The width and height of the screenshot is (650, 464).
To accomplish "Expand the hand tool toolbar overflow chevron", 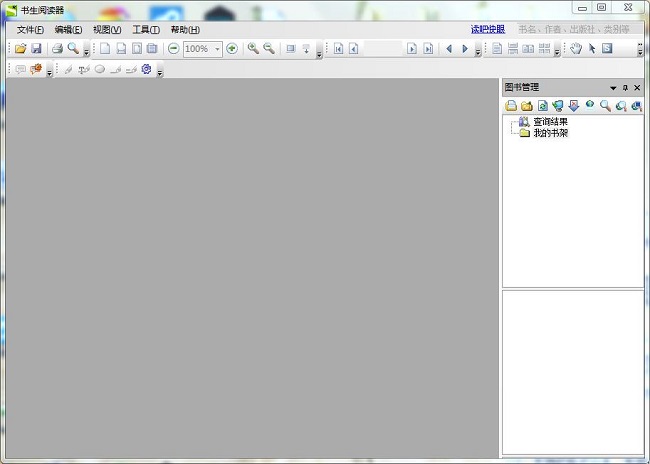I will point(640,50).
